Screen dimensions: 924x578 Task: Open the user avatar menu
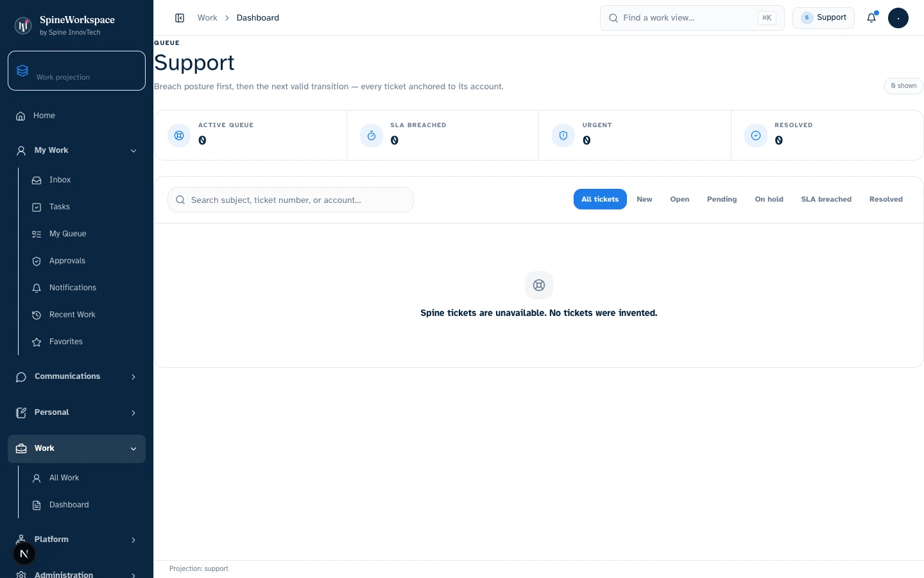(x=898, y=18)
